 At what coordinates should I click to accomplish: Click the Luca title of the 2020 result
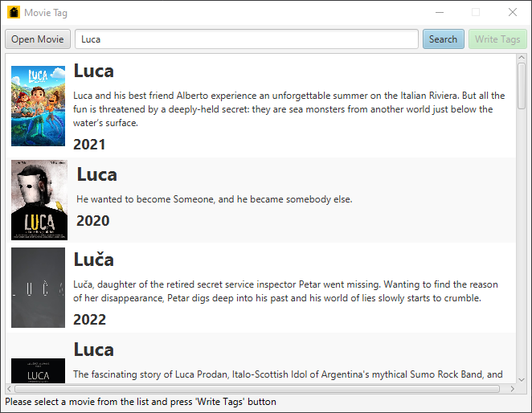point(97,174)
